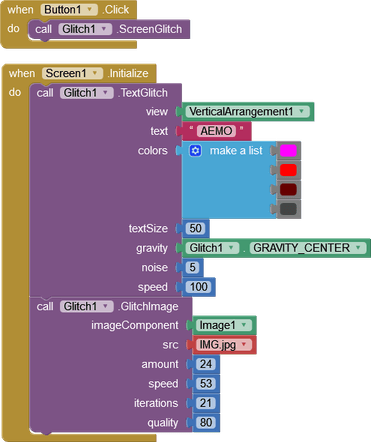Click the gravity parameter label

click(x=152, y=248)
